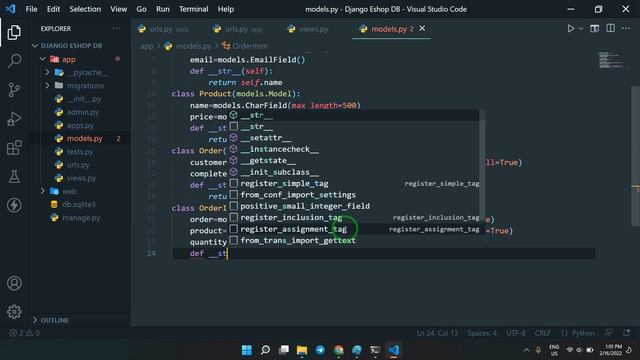Open the Explorer view in activity bar
This screenshot has width=640, height=360.
point(14,32)
